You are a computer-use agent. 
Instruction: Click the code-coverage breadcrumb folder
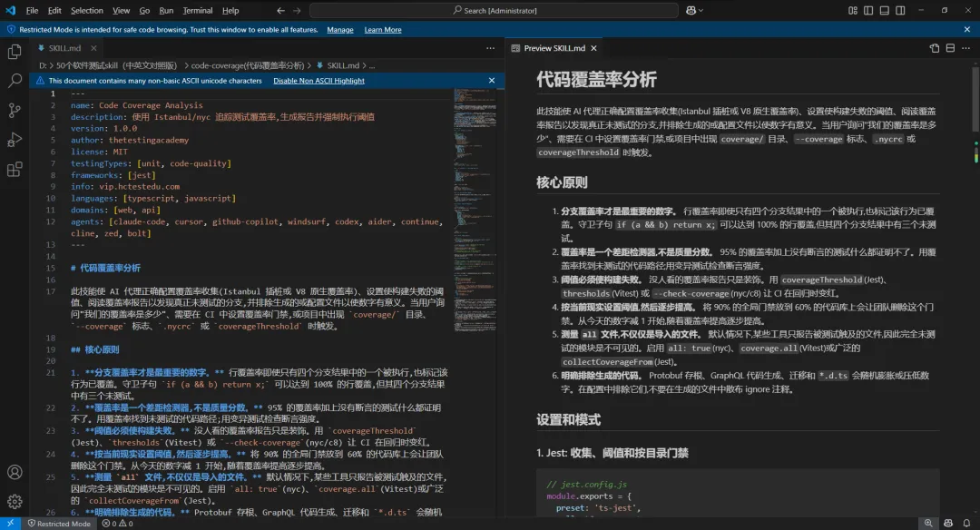248,65
